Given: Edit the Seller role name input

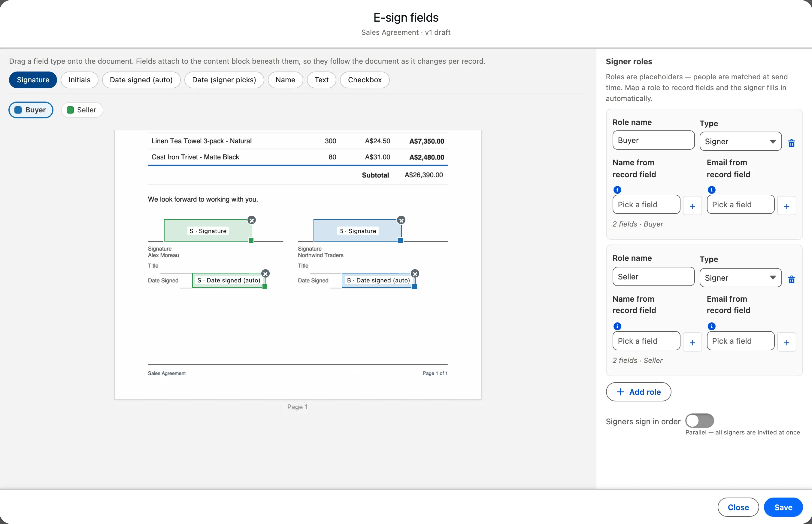Looking at the screenshot, I should coord(653,277).
